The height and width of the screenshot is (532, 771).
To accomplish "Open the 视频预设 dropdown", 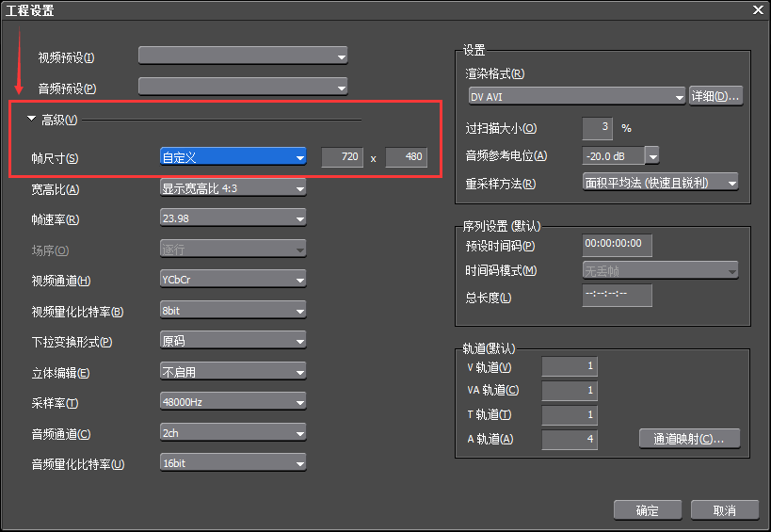I will coord(243,56).
